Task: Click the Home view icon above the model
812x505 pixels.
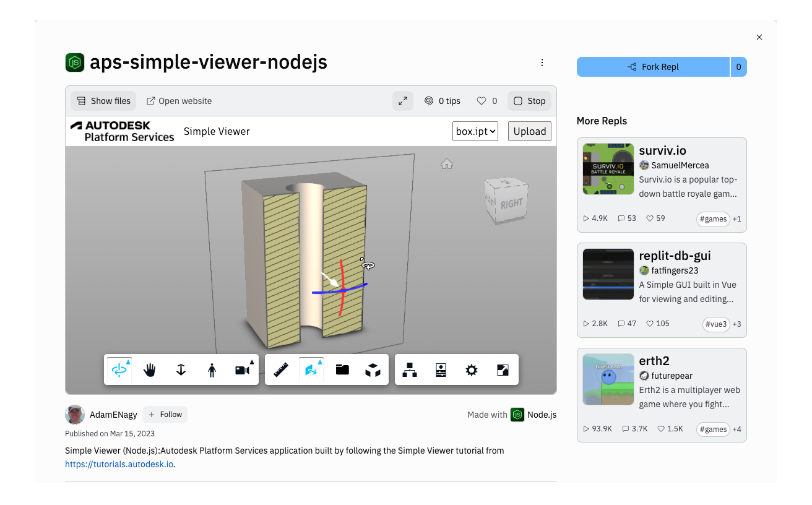Action: 447,163
